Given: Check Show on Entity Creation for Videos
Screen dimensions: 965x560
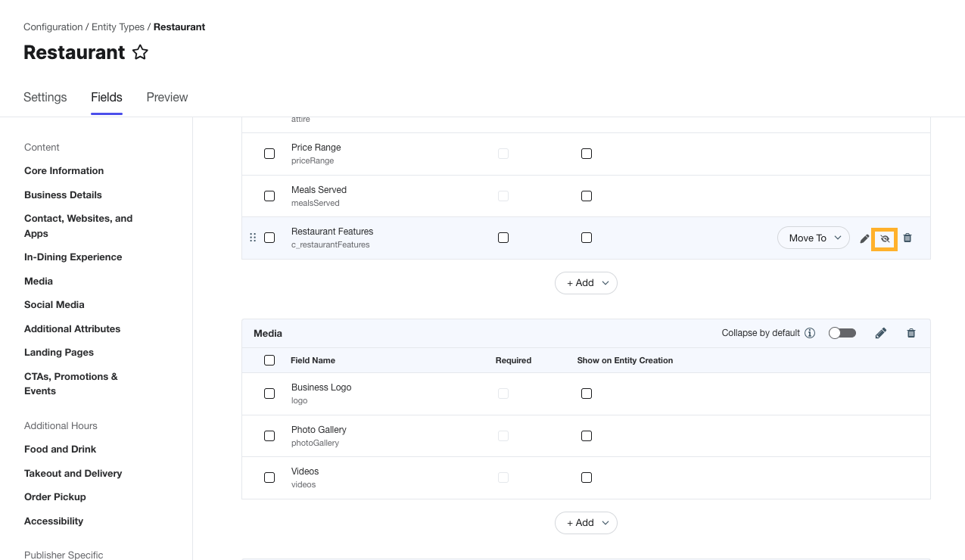Looking at the screenshot, I should [x=587, y=478].
